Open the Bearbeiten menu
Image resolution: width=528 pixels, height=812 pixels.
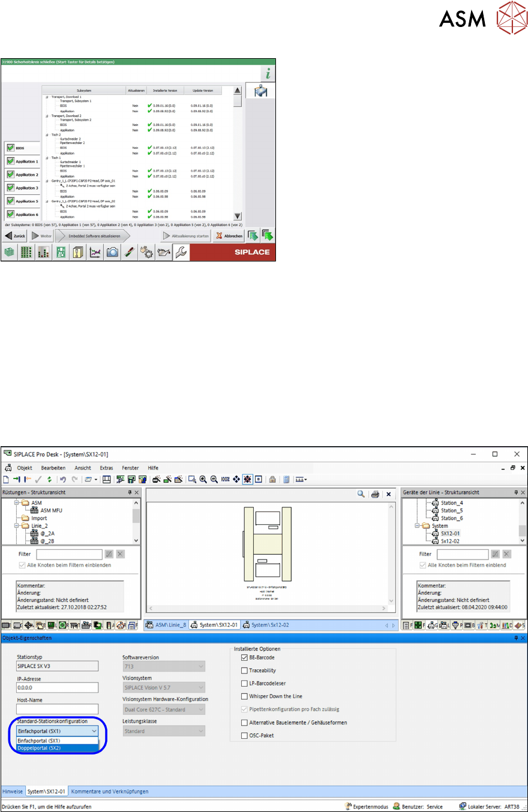[x=53, y=468]
